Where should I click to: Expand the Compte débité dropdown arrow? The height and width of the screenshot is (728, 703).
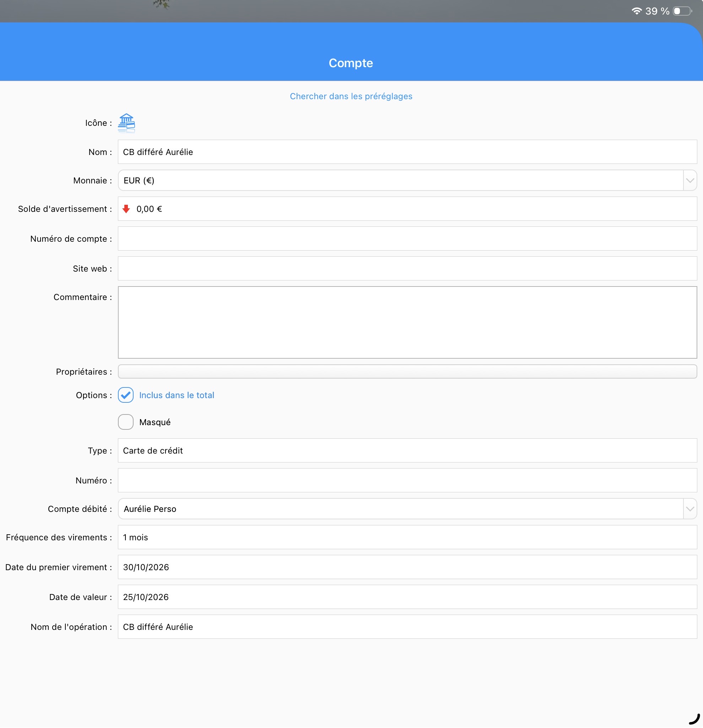(690, 509)
